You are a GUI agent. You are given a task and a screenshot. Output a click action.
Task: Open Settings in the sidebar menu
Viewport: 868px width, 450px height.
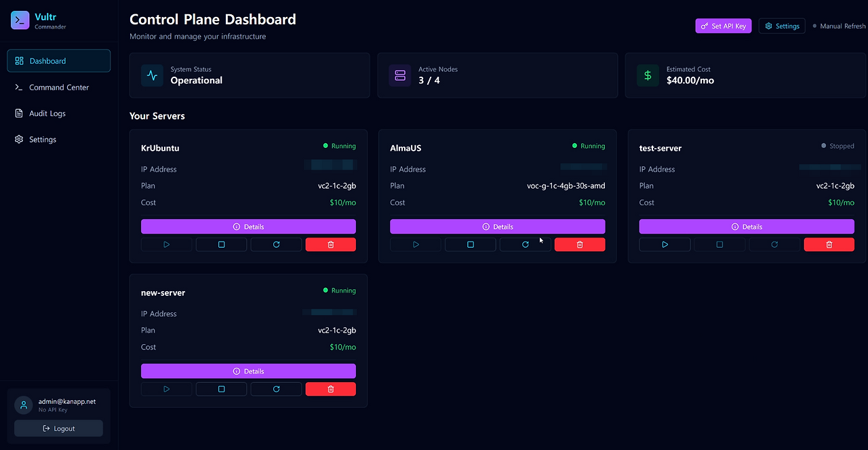[x=59, y=139]
